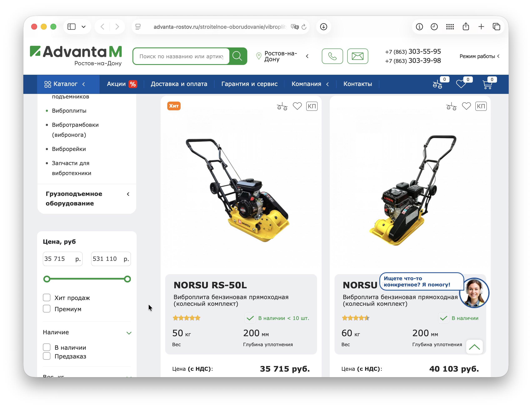Click KП button on NORSU RS-50L card

point(312,106)
